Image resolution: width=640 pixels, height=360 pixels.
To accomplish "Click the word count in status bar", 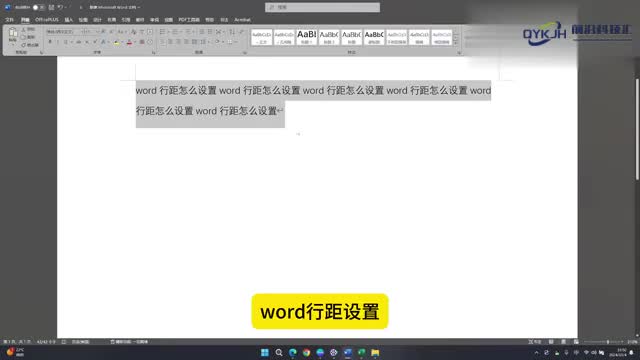I will pyautogui.click(x=46, y=342).
